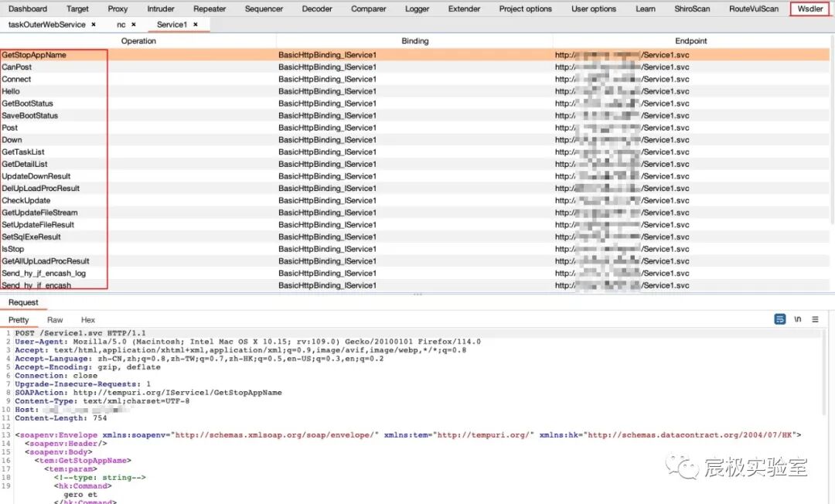Close the taskOuterWebService tab
The height and width of the screenshot is (504, 835).
[x=94, y=25]
